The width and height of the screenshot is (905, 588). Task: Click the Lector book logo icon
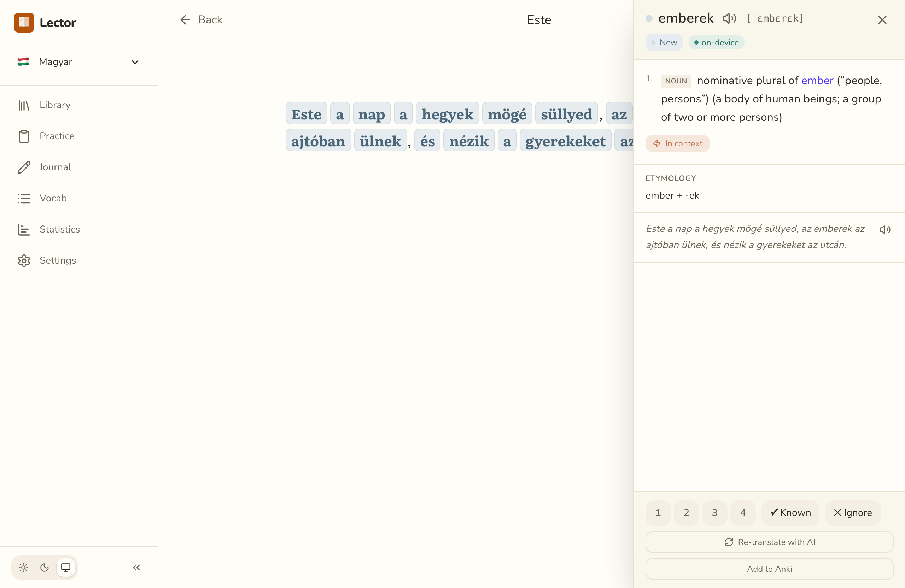coord(24,22)
